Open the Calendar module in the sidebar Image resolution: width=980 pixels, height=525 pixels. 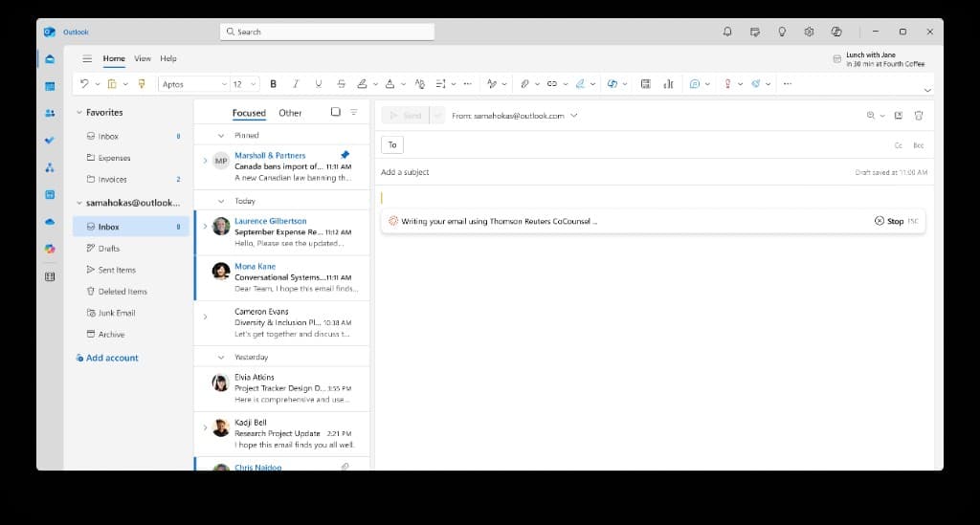click(x=50, y=86)
